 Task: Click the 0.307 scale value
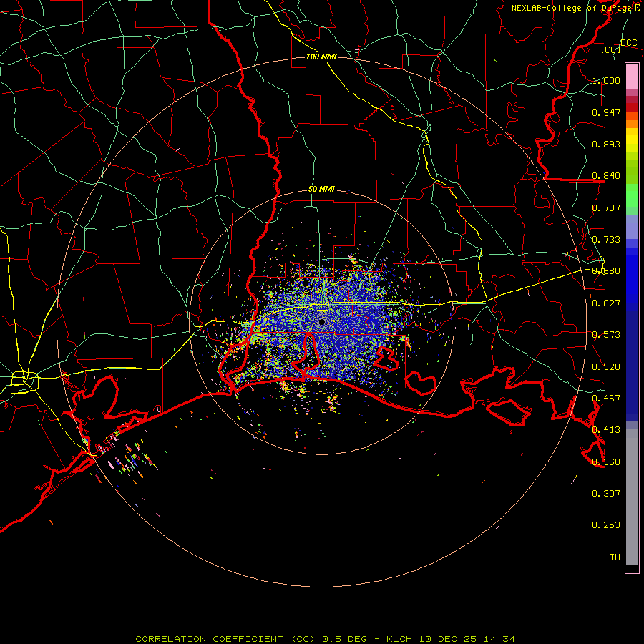pyautogui.click(x=606, y=494)
